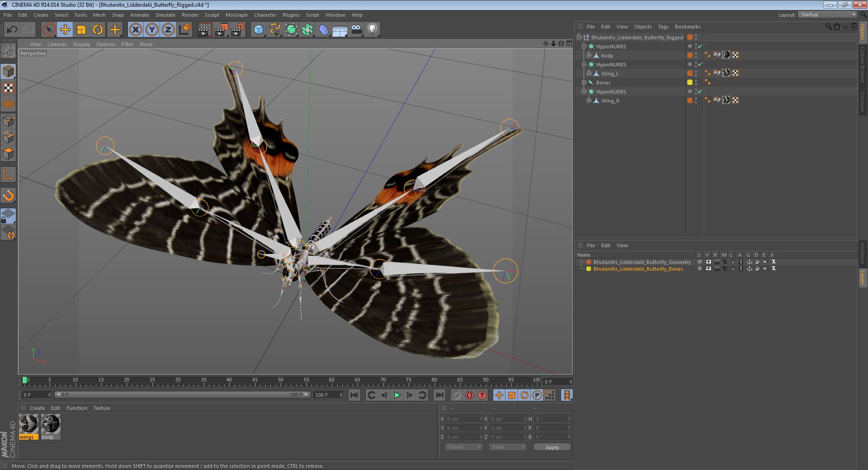Click the Undo arrow icon
Image resolution: width=868 pixels, height=470 pixels.
point(12,30)
